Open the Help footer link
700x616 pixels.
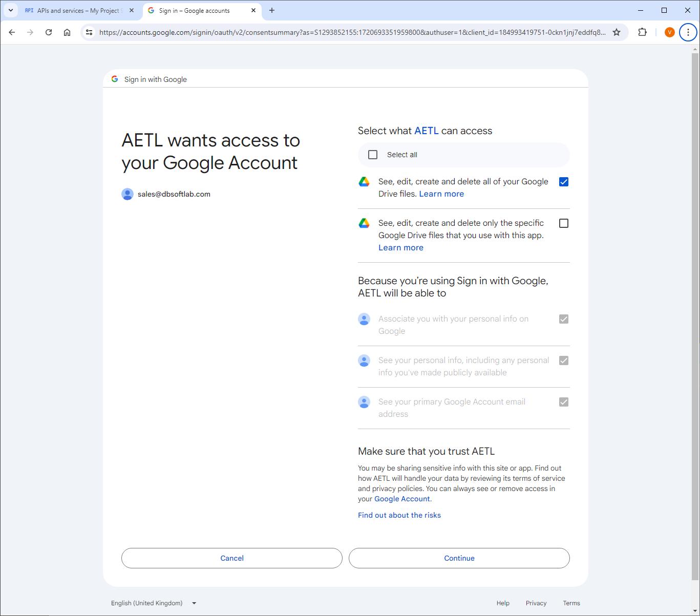coord(503,603)
